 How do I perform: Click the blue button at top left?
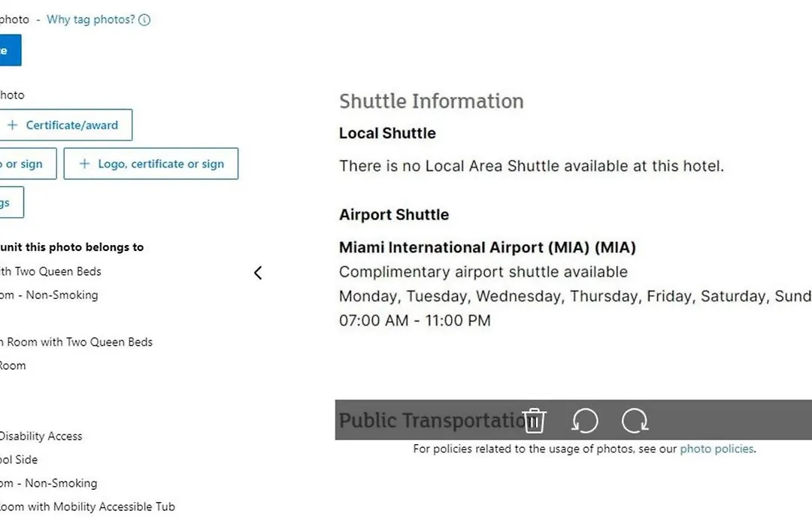[10, 50]
